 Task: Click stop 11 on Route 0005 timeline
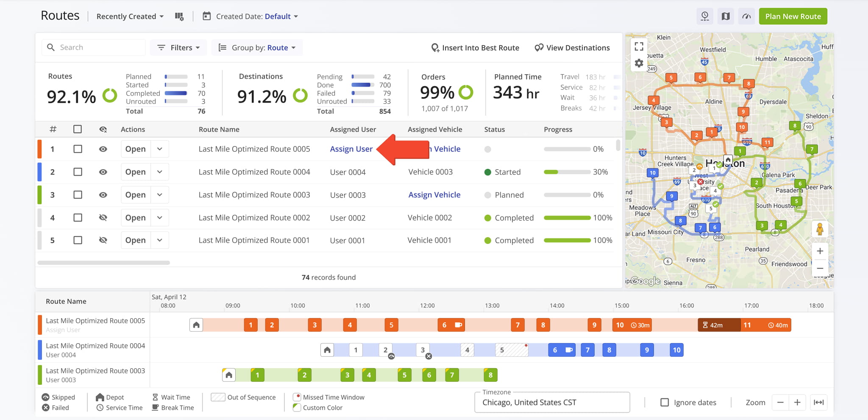click(766, 325)
